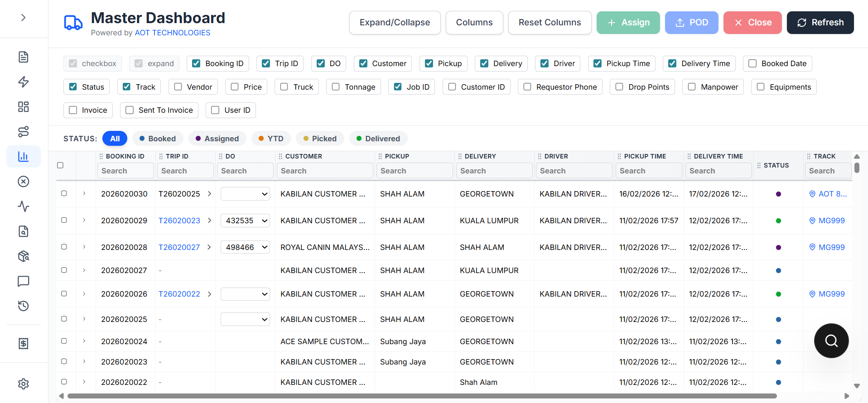868x403 pixels.
Task: Open the circled X sidebar icon
Action: pyautogui.click(x=24, y=182)
